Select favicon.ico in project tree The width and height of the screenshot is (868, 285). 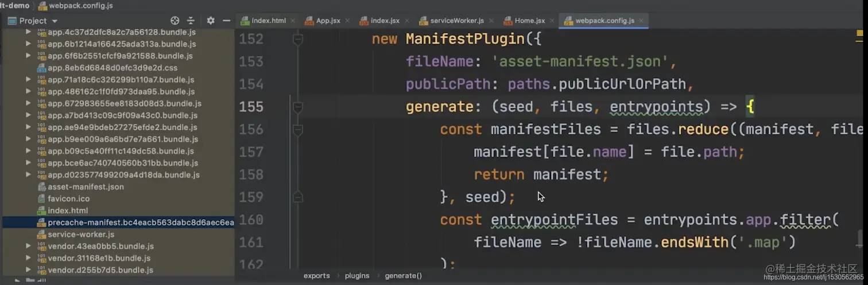(69, 198)
